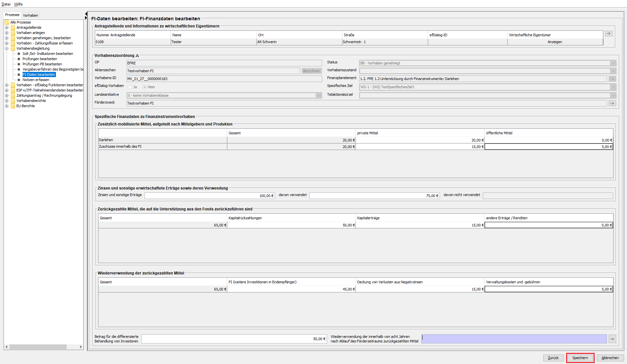Collapse the left navigation panel arrow

tap(86, 14)
